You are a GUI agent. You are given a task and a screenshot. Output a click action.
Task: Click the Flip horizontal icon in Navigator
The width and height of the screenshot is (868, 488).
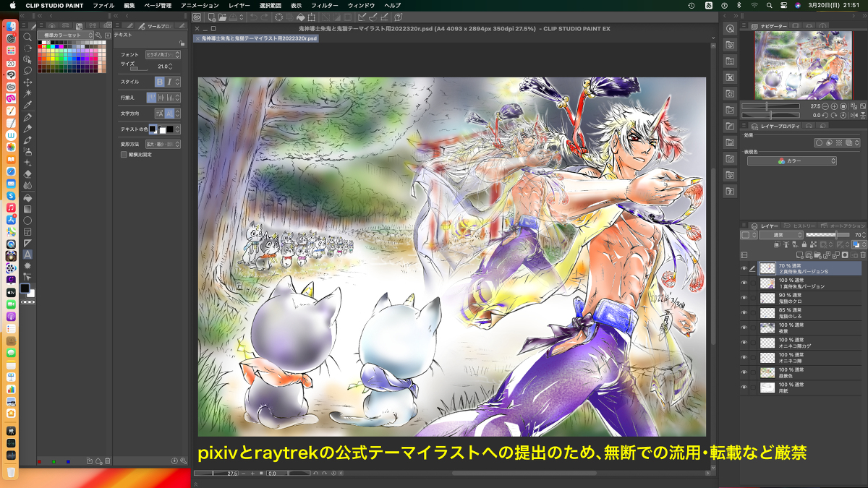854,115
